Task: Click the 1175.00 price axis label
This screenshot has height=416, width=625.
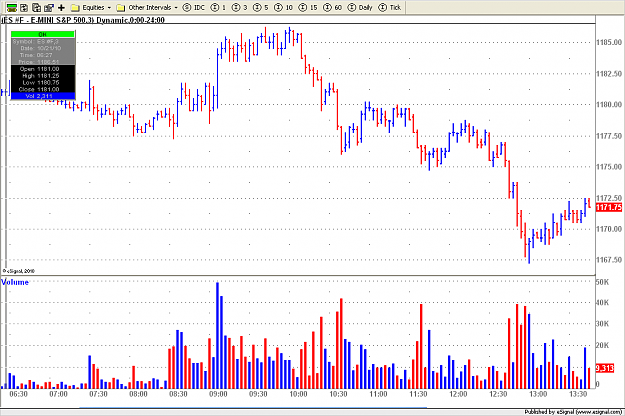Action: point(609,167)
